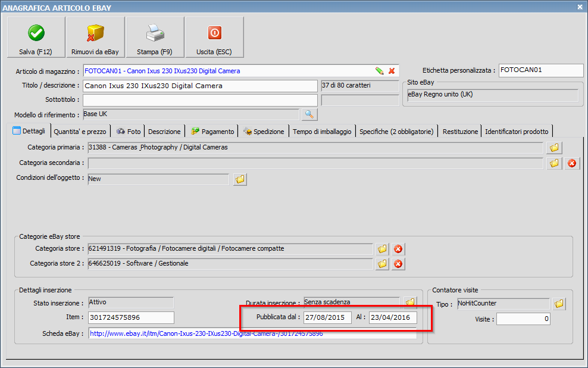
Task: Click the Tipo field NoHitCounter
Action: (503, 304)
